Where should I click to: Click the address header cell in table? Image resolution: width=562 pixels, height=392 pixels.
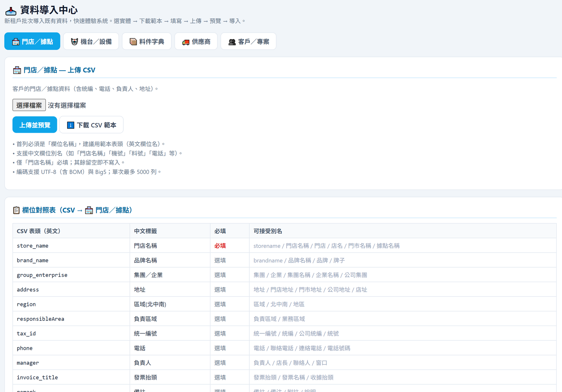point(71,289)
